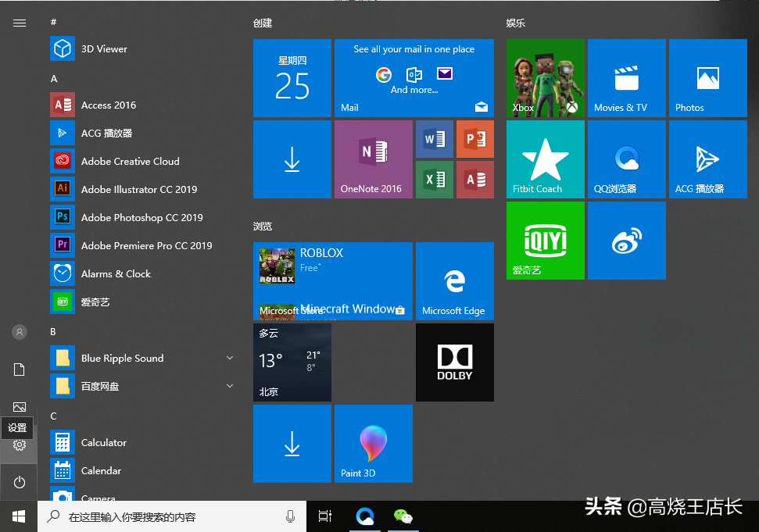Open the Fitbit Coach tile
The image size is (759, 532).
coord(546,159)
